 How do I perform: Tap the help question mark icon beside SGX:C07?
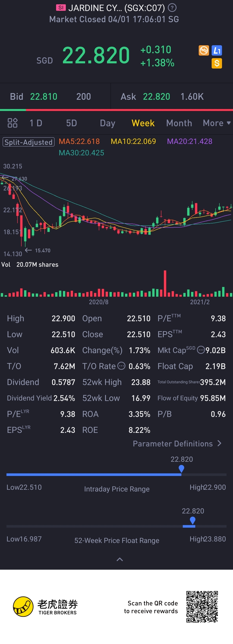pos(172,8)
